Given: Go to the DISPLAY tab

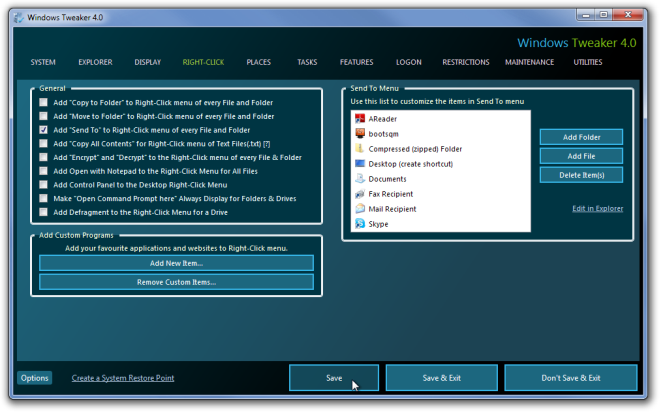Looking at the screenshot, I should pyautogui.click(x=148, y=62).
